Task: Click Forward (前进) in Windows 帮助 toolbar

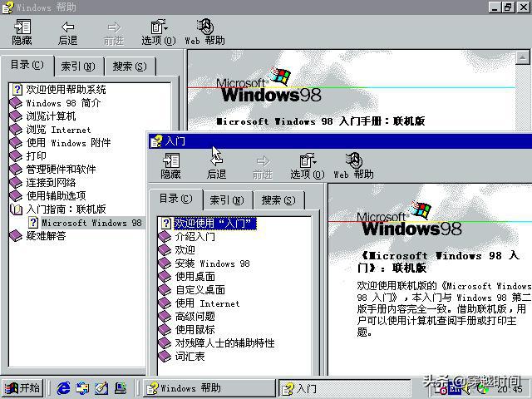Action: pyautogui.click(x=114, y=32)
